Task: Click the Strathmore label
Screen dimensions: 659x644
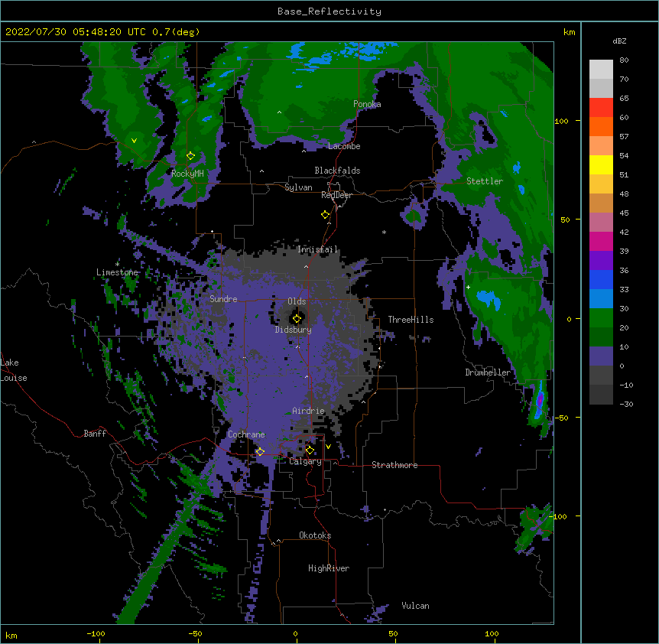Action: click(x=394, y=465)
